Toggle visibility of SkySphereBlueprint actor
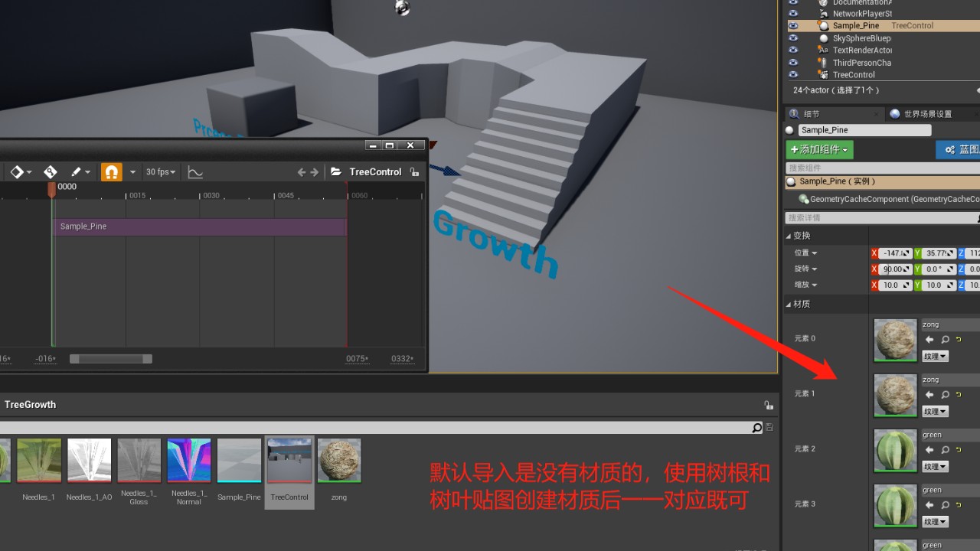 (793, 38)
